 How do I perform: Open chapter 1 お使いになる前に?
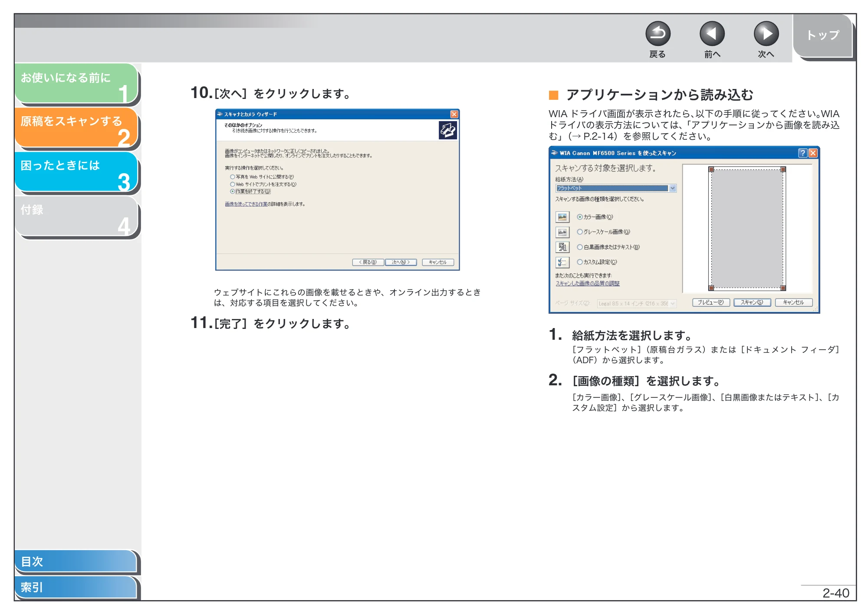point(76,84)
